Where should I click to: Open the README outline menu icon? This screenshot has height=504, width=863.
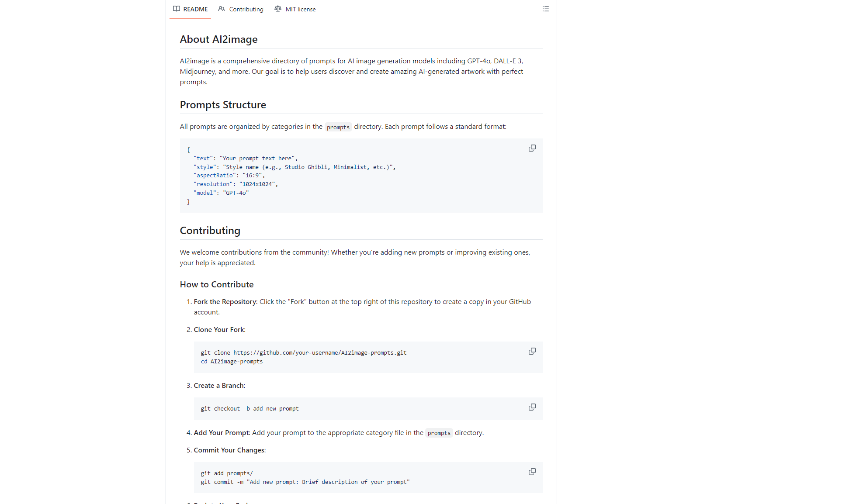click(x=545, y=9)
